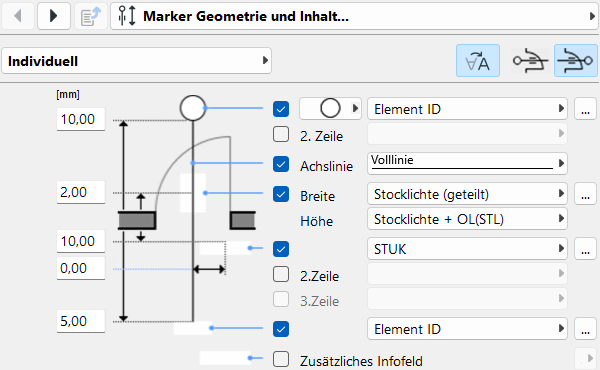Uncheck the bottom Element ID checkbox
The width and height of the screenshot is (600, 370).
coord(281,329)
